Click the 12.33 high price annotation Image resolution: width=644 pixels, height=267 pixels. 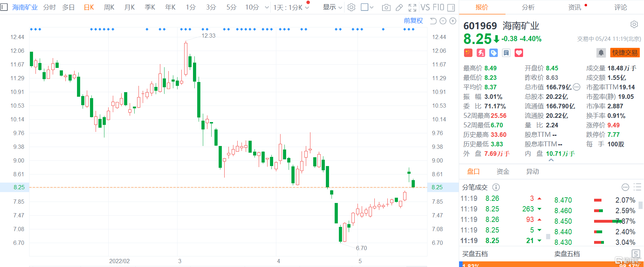click(x=208, y=36)
